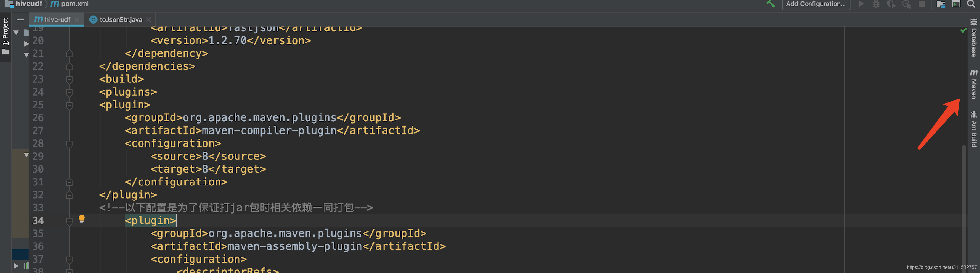Toggle the 1: Project tool window

coord(5,36)
